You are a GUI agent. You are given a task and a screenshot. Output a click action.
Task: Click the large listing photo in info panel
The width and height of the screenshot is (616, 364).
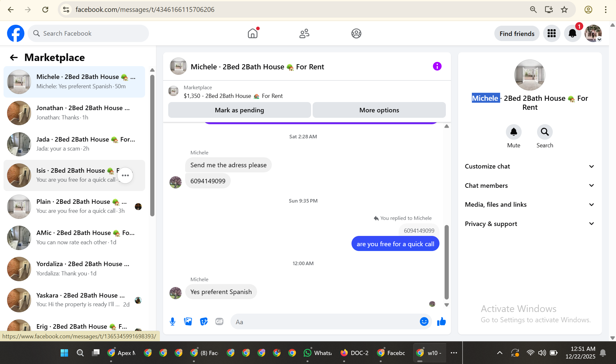coord(530,75)
